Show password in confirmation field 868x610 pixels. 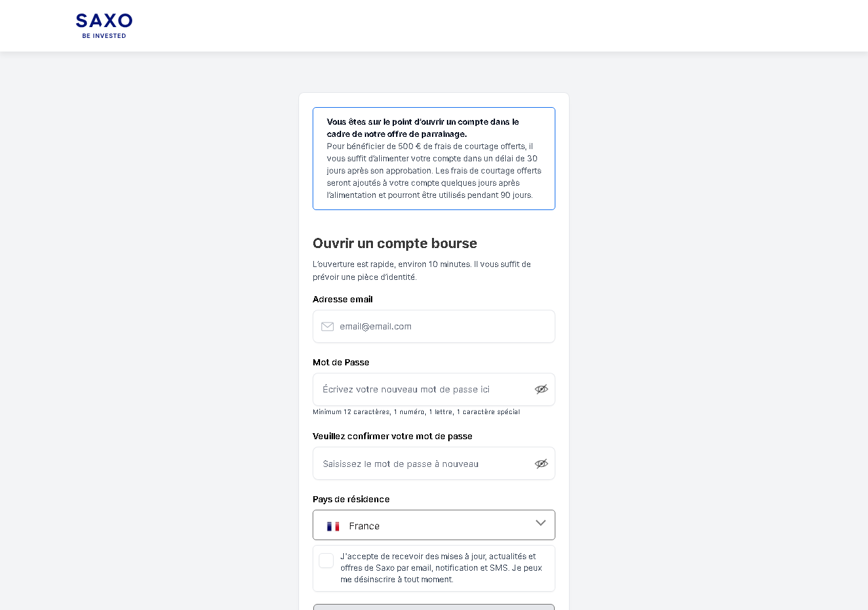[x=541, y=464]
